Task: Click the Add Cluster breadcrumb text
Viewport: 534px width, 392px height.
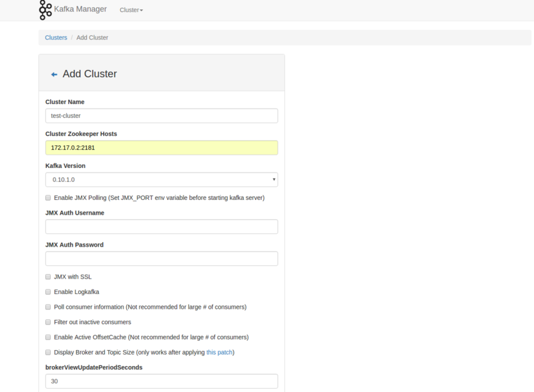Action: click(92, 37)
